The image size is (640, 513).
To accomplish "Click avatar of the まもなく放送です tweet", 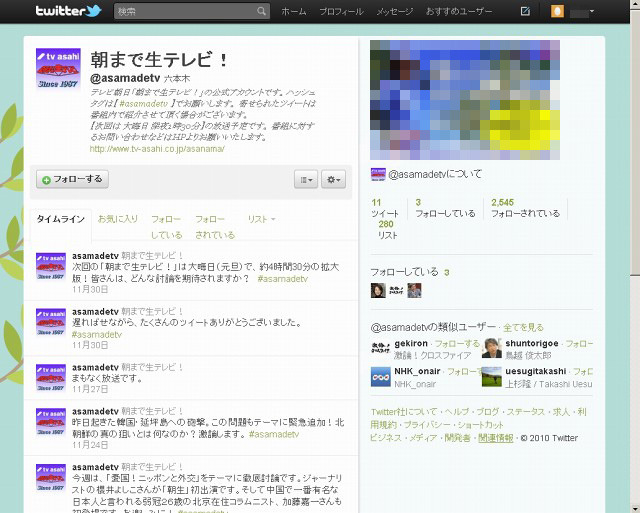I will pos(51,378).
